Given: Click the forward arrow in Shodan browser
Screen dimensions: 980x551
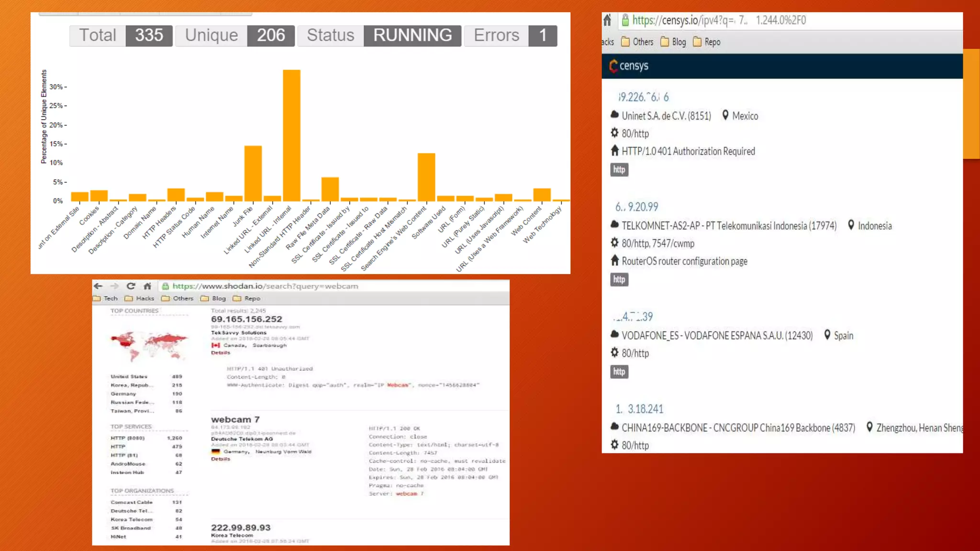Looking at the screenshot, I should [x=114, y=286].
